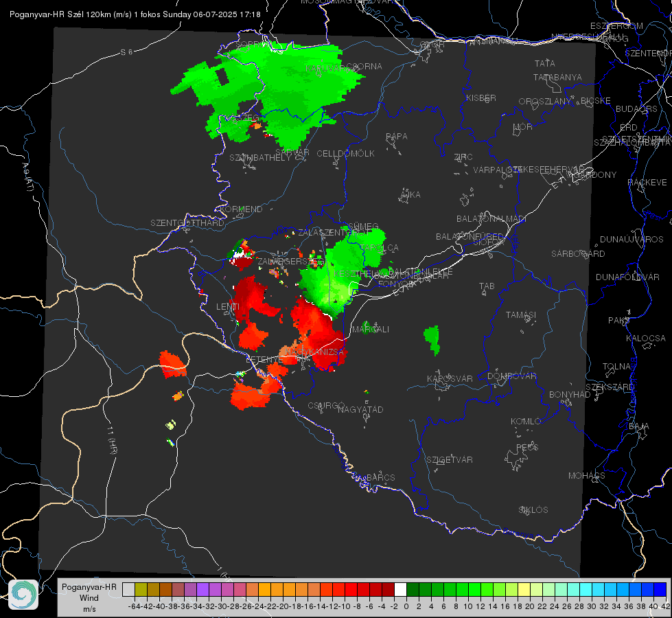Click the BALATONALMADI label
Screen dimensions: 672x618
click(x=491, y=218)
